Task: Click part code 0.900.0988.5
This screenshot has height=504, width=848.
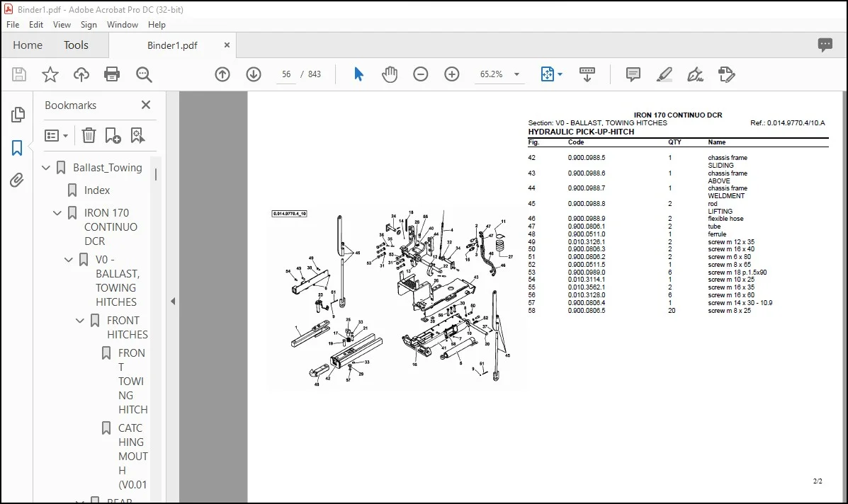Action: (x=587, y=158)
